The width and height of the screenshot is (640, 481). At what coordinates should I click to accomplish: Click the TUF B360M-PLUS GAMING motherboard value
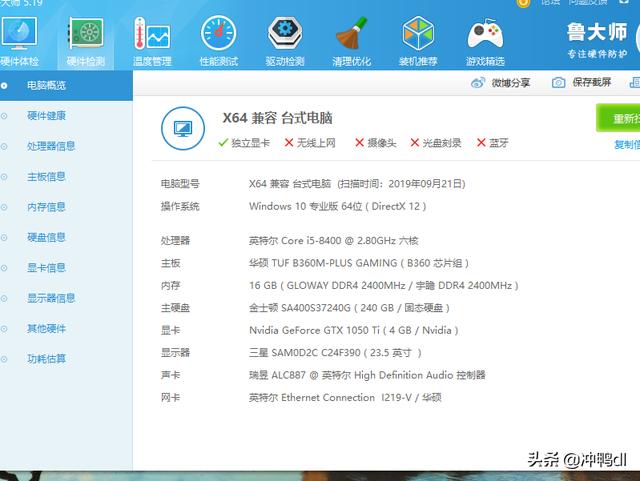pos(359,263)
